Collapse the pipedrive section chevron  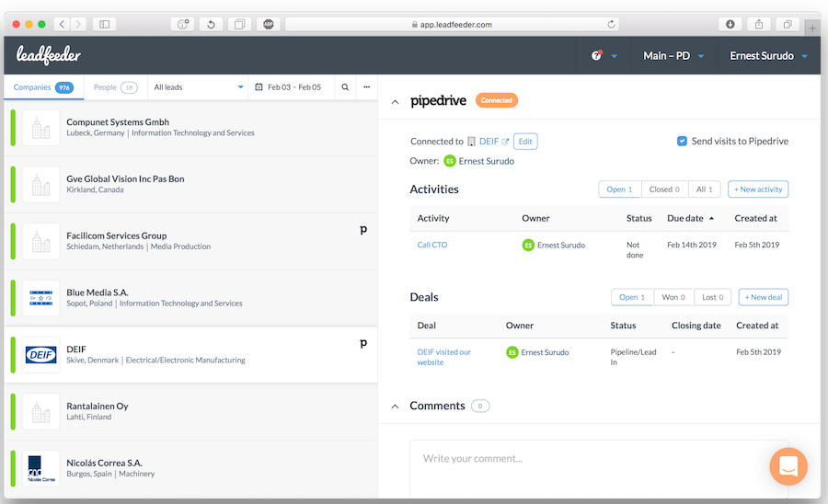395,102
